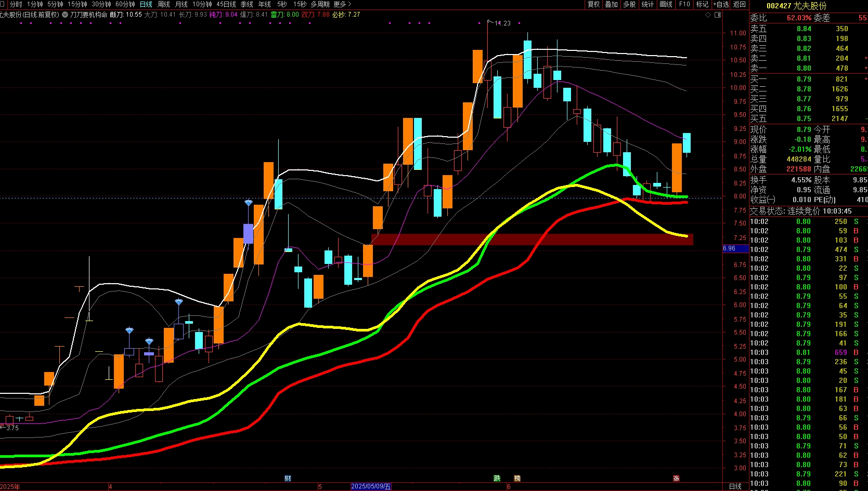The width and height of the screenshot is (868, 491).
Task: Click the 委比 62.03% value
Action: tap(799, 18)
